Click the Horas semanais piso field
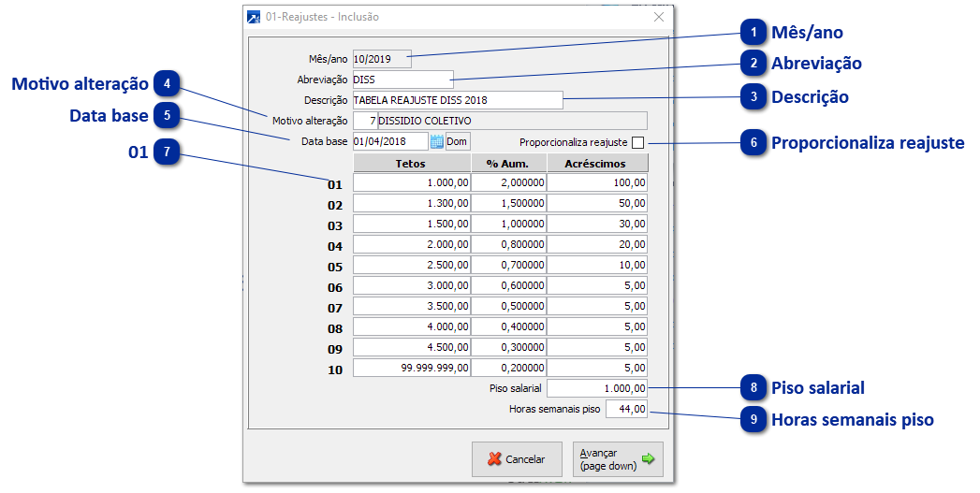This screenshot has height=493, width=980. [626, 409]
